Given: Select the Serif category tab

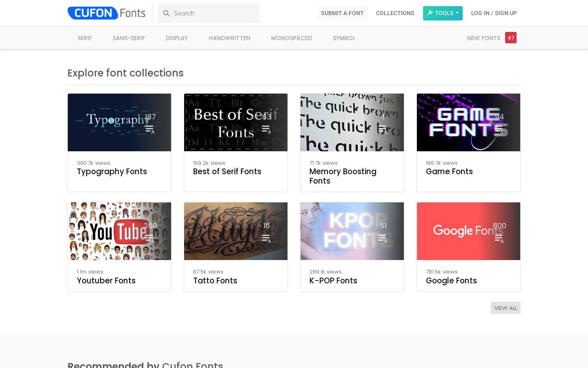Looking at the screenshot, I should click(x=85, y=38).
